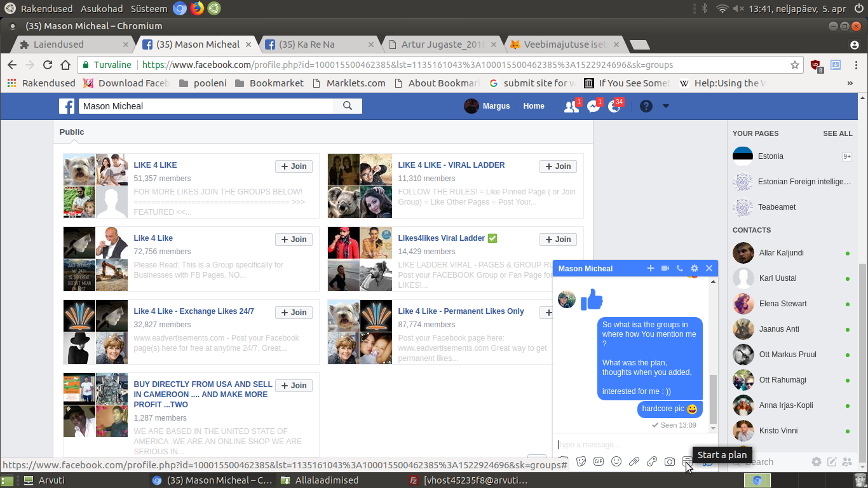868x488 pixels.
Task: Open the emoji picker in chat
Action: click(616, 462)
